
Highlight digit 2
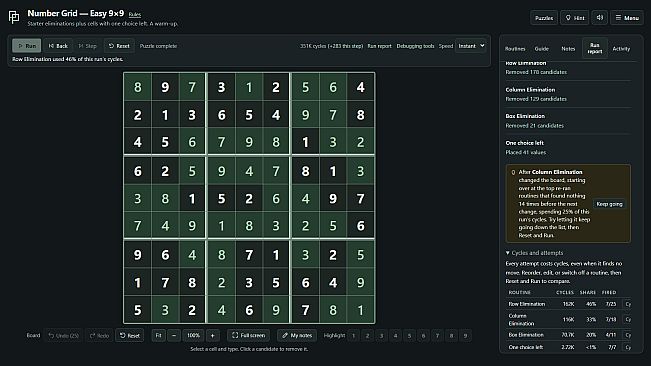coord(367,336)
